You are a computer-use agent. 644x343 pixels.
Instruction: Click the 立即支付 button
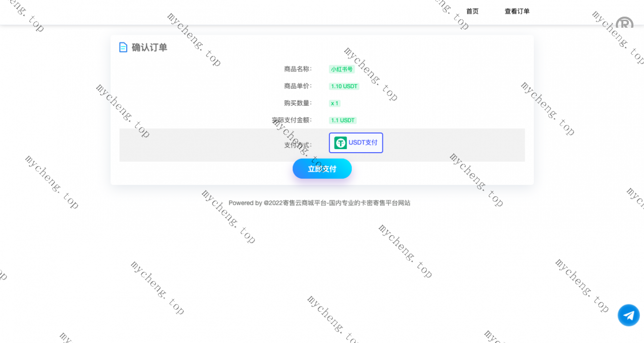point(322,169)
